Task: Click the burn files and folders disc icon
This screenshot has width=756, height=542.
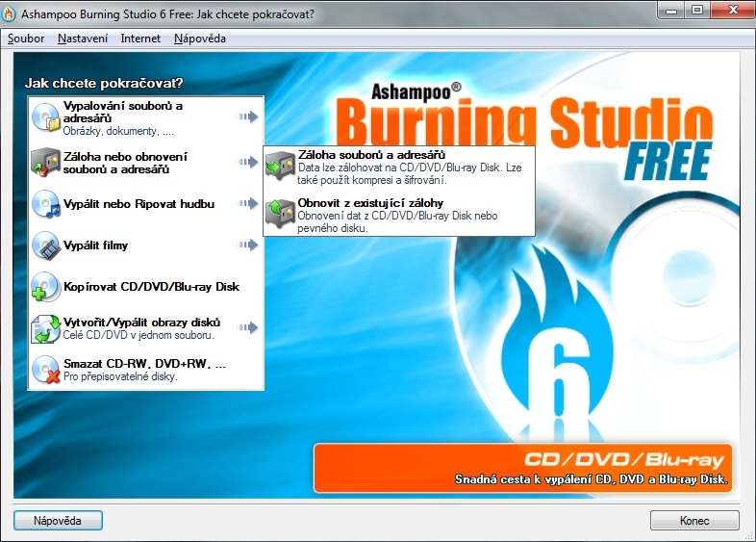Action: point(46,116)
